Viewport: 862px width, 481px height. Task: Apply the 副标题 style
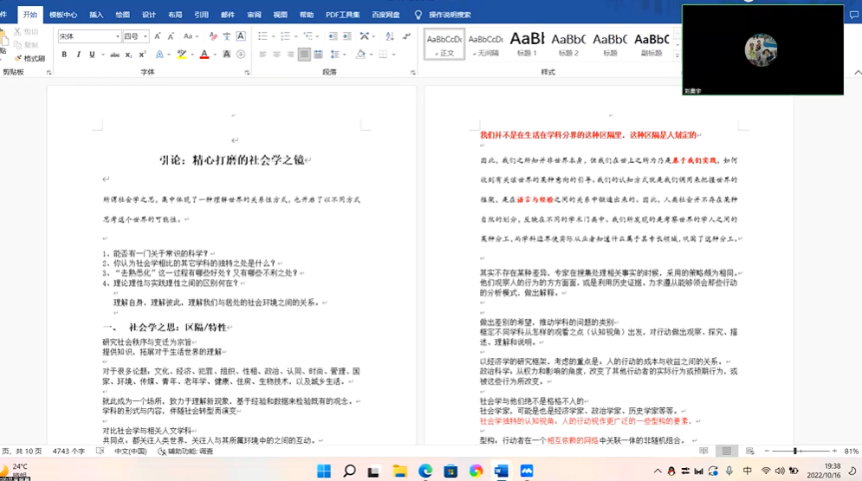[651, 44]
